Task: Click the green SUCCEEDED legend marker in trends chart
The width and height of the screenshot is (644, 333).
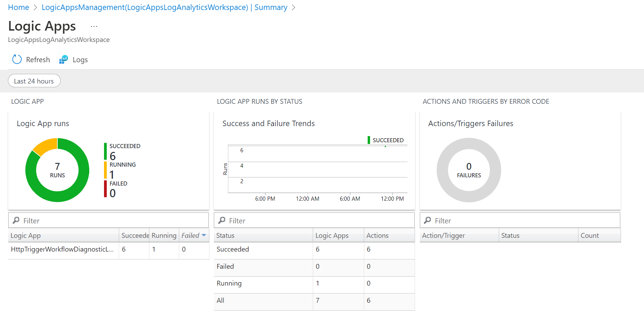Action: [x=369, y=140]
